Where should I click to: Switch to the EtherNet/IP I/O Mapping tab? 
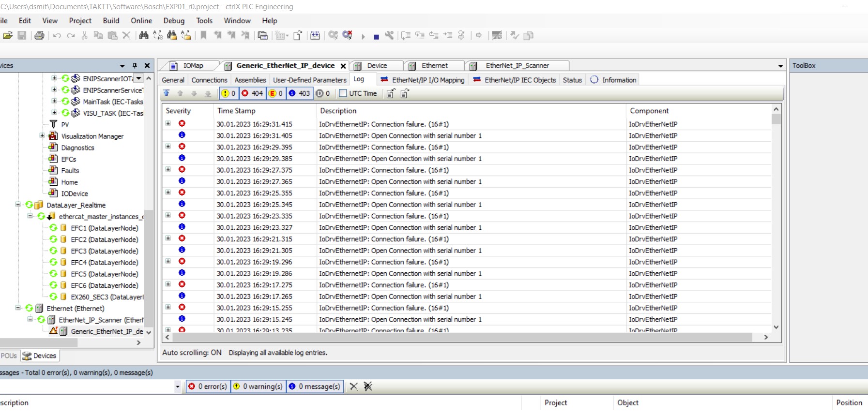point(423,80)
